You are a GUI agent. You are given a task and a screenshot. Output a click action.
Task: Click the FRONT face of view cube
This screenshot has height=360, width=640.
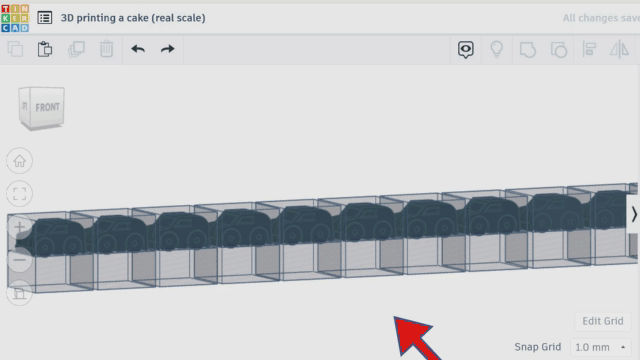[47, 107]
